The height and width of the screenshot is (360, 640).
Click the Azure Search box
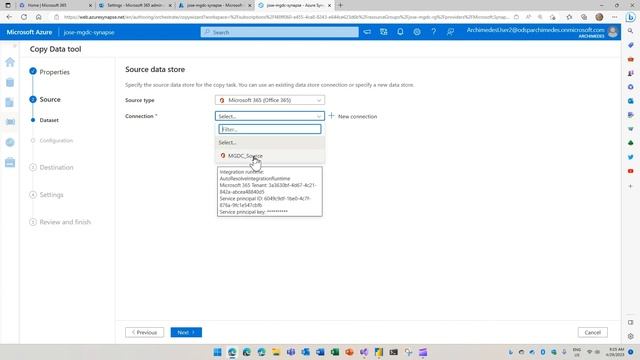pos(280,32)
